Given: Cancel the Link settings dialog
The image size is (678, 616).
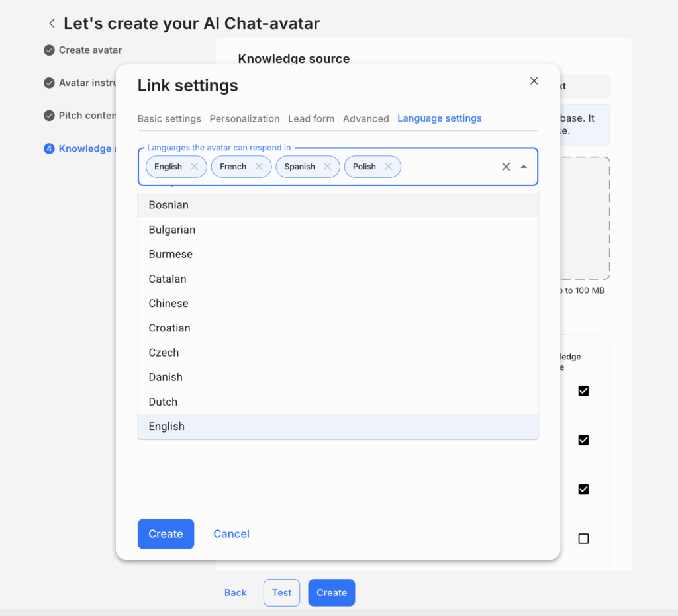Looking at the screenshot, I should coord(231,534).
